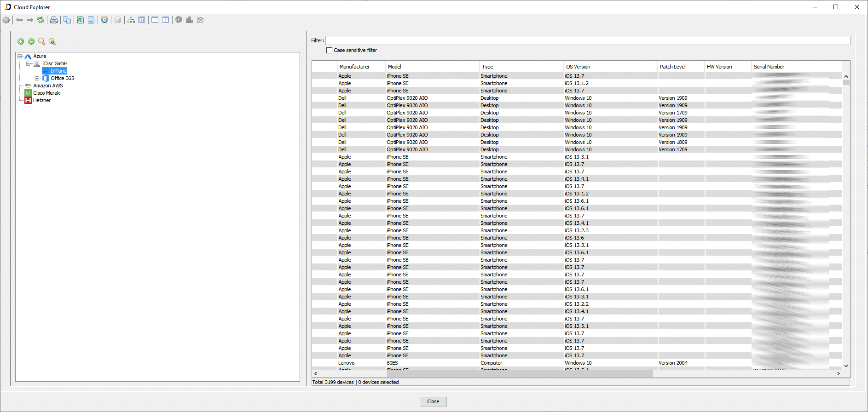
Task: Go forward with the right arrow icon
Action: [30, 20]
